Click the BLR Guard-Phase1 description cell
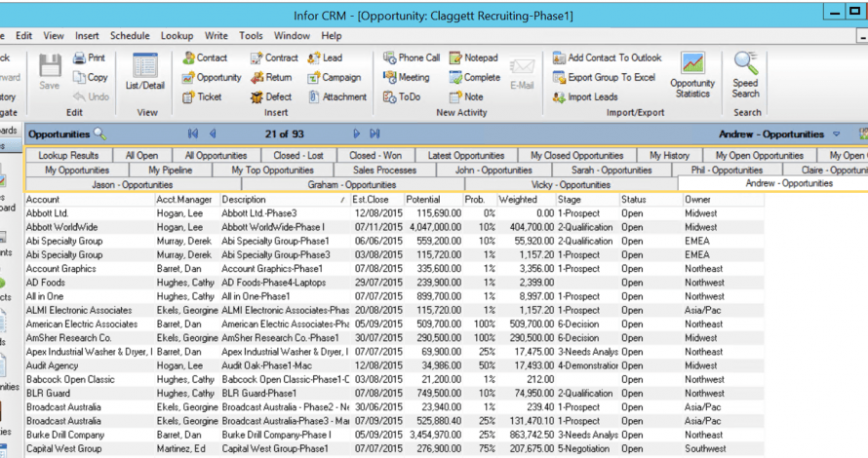The image size is (868, 458). point(285,394)
